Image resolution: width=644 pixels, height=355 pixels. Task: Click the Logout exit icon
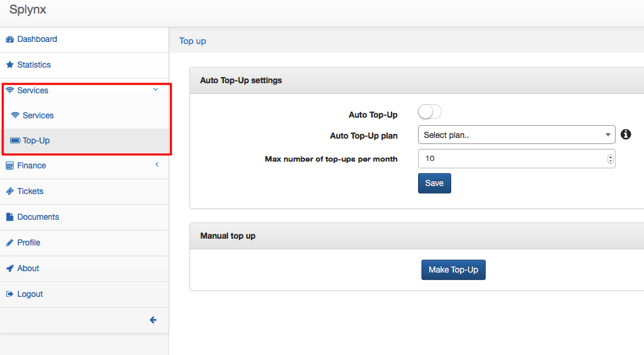coord(9,294)
